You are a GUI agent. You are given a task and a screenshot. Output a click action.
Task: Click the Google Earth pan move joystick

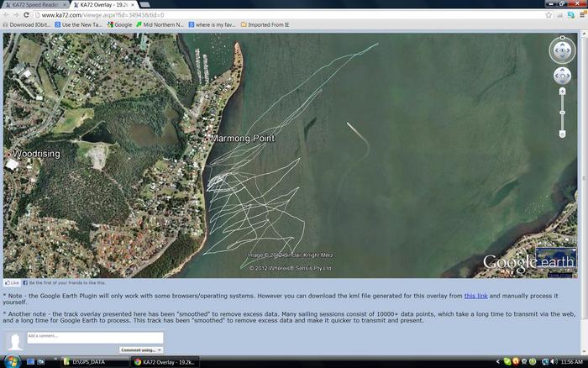click(x=562, y=76)
